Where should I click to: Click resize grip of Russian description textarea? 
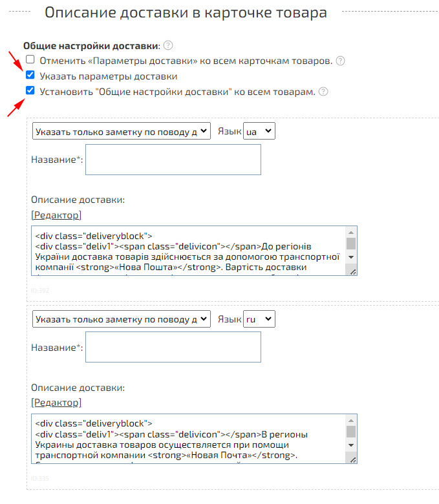tap(353, 459)
